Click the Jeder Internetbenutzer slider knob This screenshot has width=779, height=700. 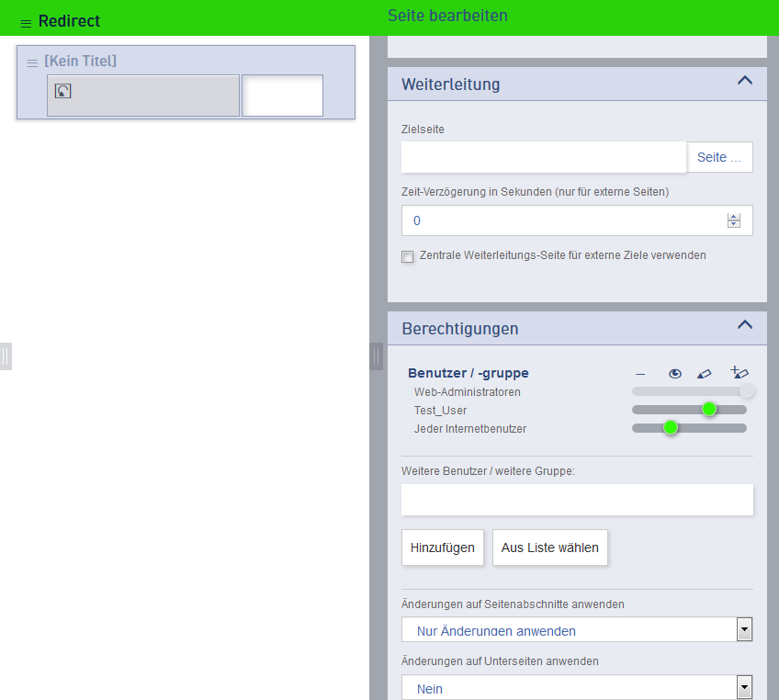[x=671, y=427]
